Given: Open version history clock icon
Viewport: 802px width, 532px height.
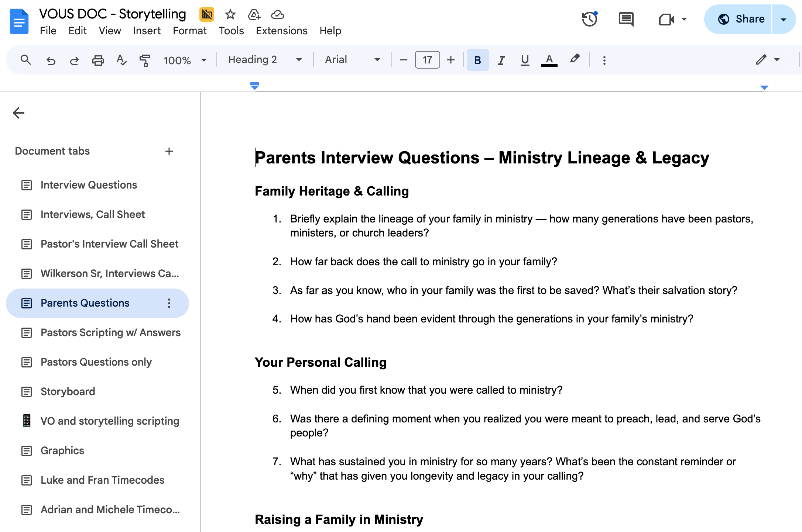Looking at the screenshot, I should point(589,19).
